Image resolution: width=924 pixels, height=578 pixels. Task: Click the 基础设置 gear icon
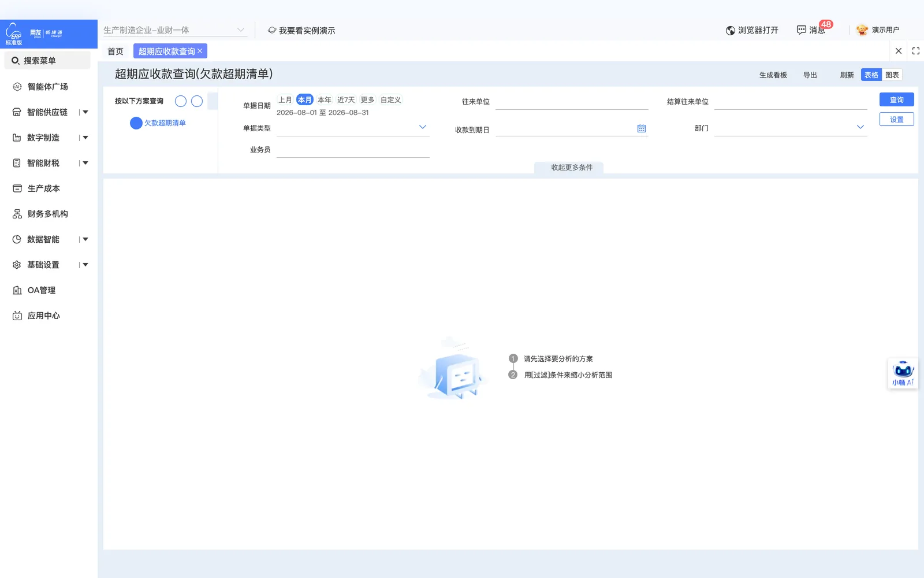[17, 265]
